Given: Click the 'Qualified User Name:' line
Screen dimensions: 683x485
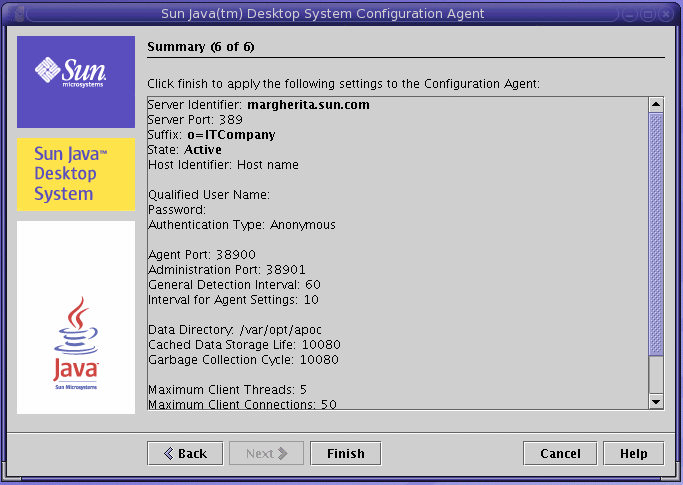Looking at the screenshot, I should pos(209,195).
